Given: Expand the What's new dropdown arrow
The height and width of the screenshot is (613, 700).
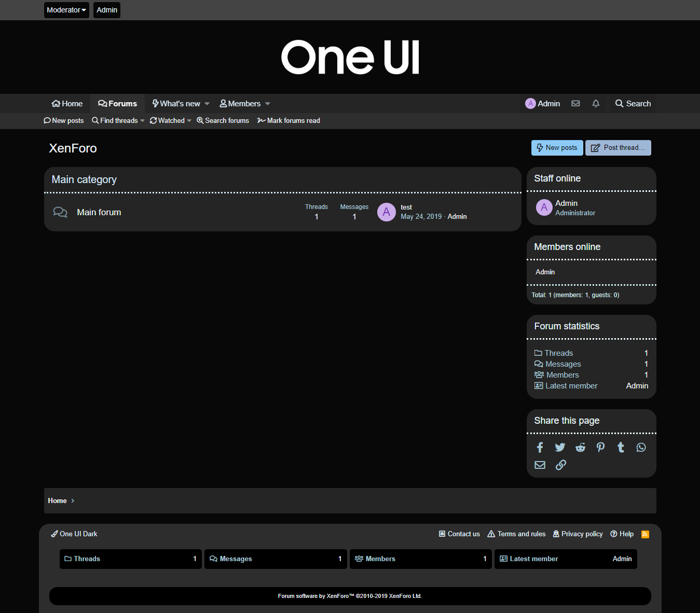Looking at the screenshot, I should pos(207,104).
